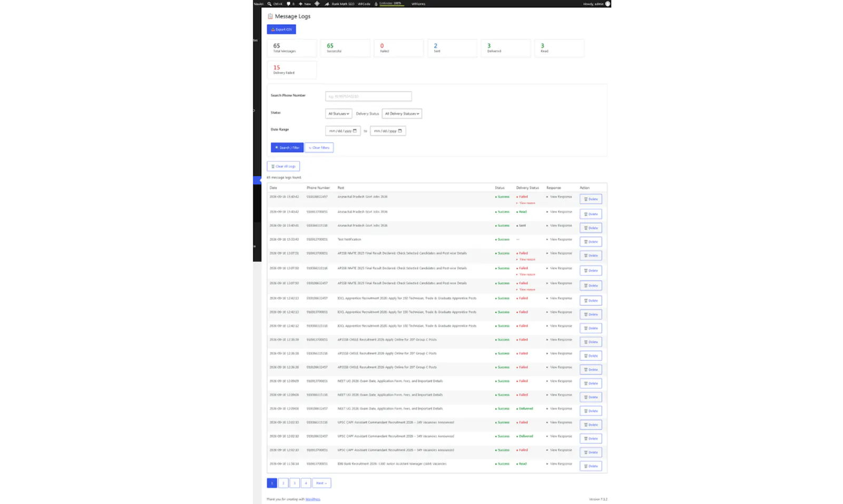Open the All Statuses dropdown

339,114
